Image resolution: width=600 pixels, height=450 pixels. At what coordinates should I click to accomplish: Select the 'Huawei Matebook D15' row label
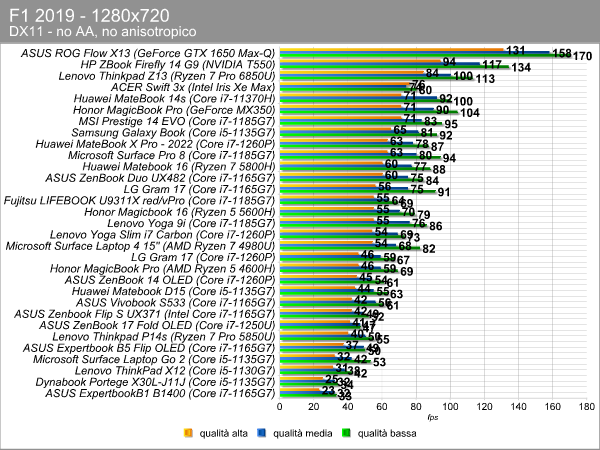click(173, 291)
